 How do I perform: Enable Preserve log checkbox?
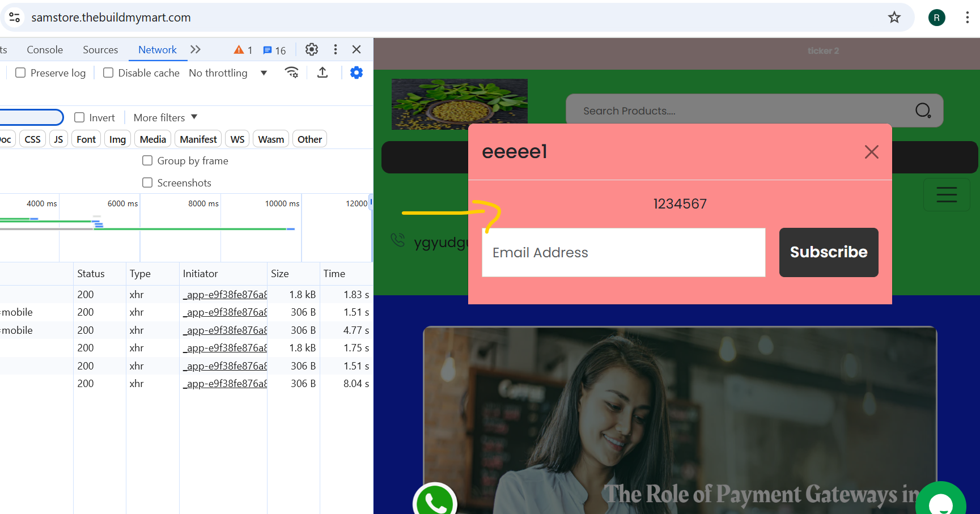point(20,73)
